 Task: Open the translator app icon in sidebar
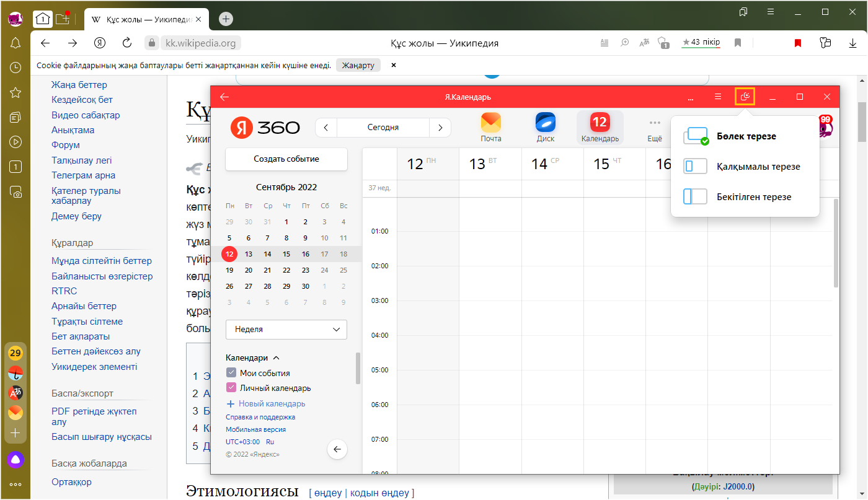coord(15,393)
